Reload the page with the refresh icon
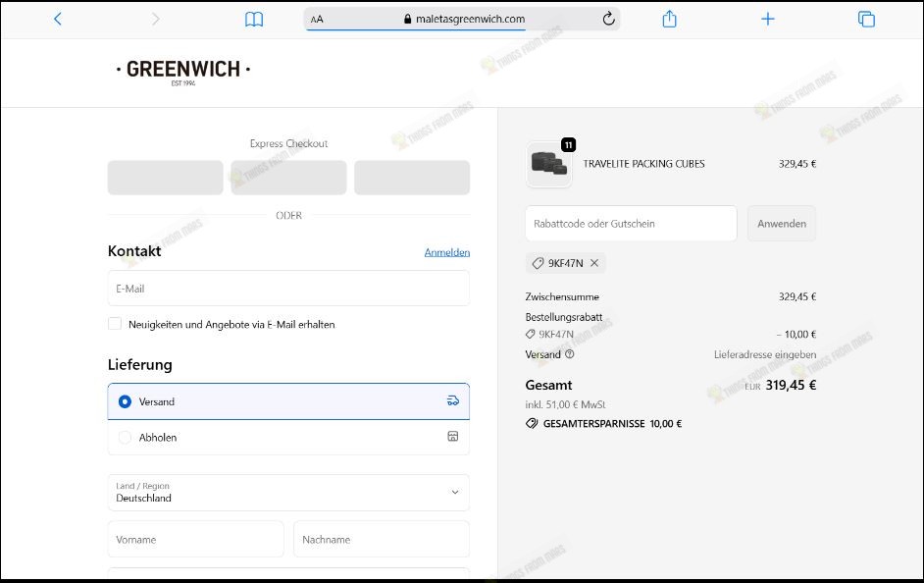924x583 pixels. pyautogui.click(x=608, y=19)
